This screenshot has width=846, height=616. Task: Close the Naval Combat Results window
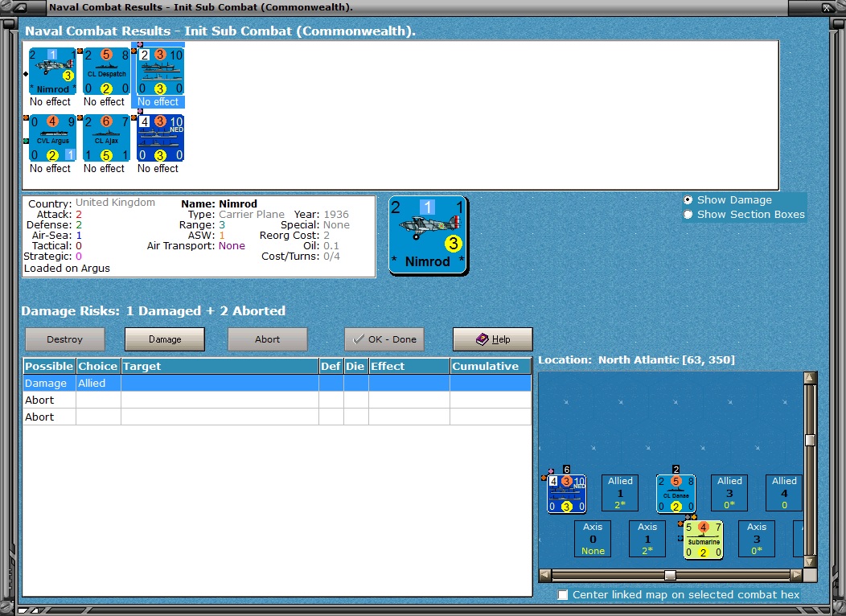tap(827, 7)
